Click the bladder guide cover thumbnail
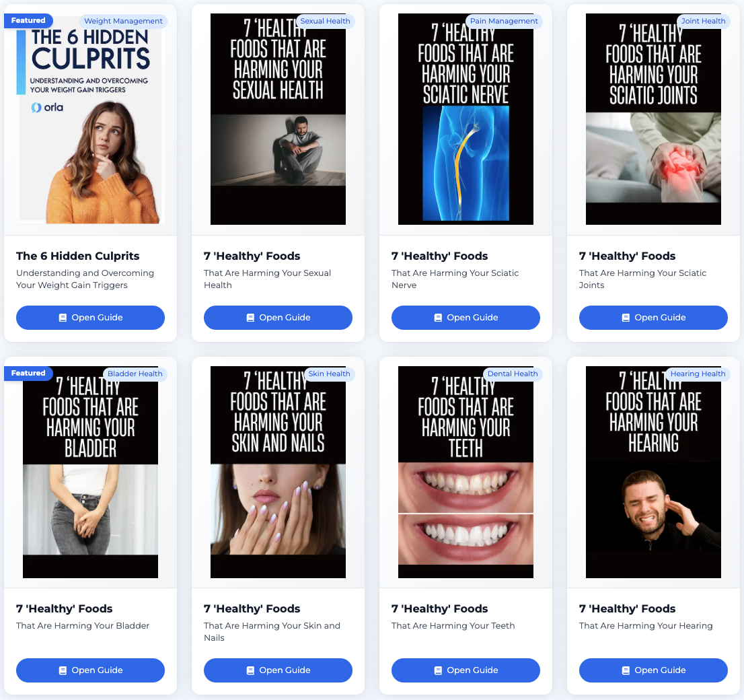 click(x=90, y=472)
